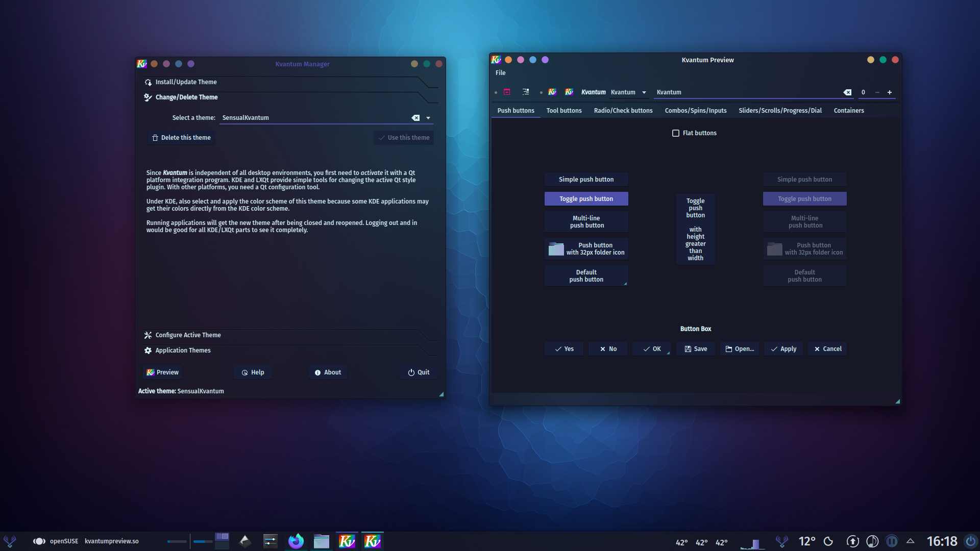
Task: Click the enabled Default push button
Action: click(x=586, y=276)
